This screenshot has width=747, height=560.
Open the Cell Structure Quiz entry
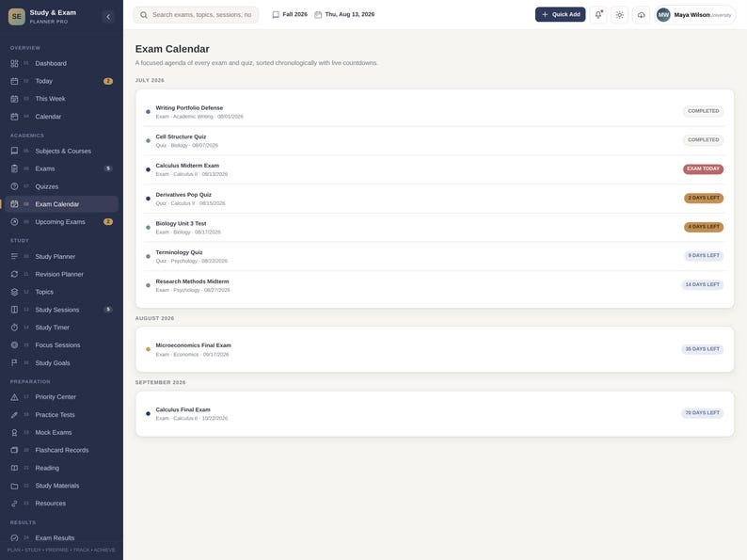[x=435, y=140]
